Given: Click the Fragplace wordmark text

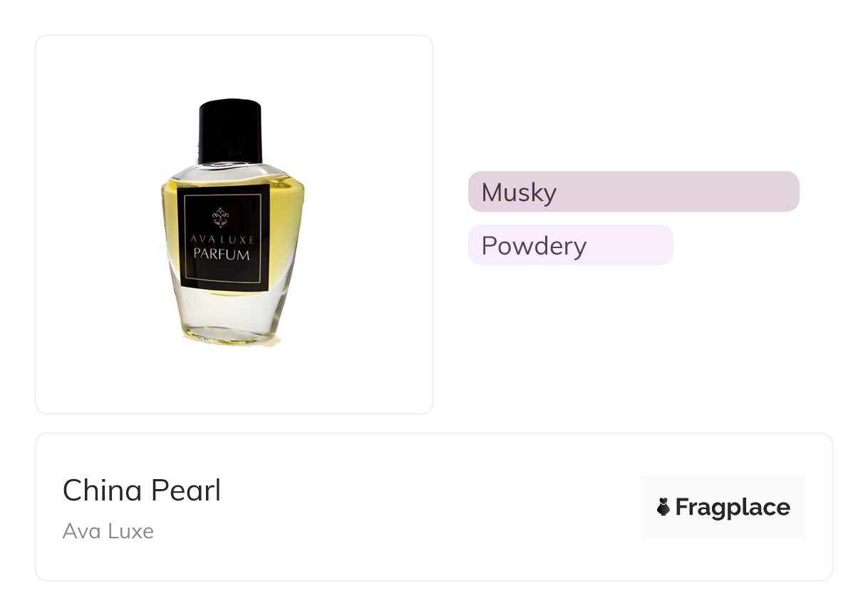Looking at the screenshot, I should point(732,507).
